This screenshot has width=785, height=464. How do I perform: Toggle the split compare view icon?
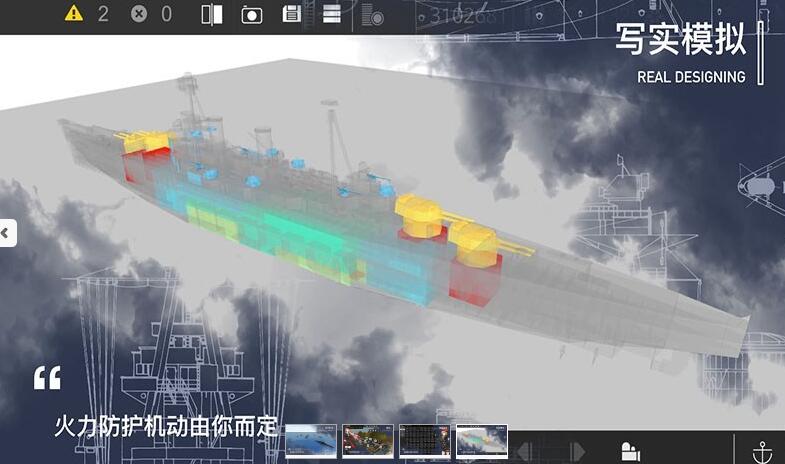(x=212, y=15)
